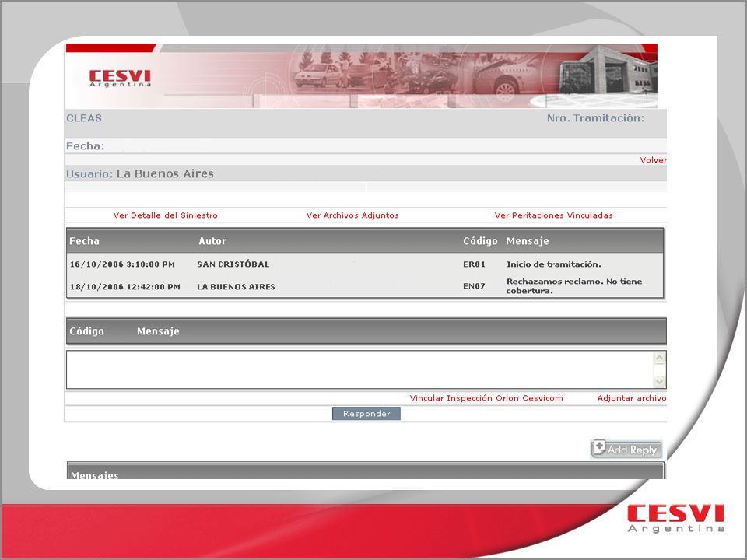The image size is (747, 560).
Task: Click the Mensajes section header
Action: pyautogui.click(x=94, y=474)
